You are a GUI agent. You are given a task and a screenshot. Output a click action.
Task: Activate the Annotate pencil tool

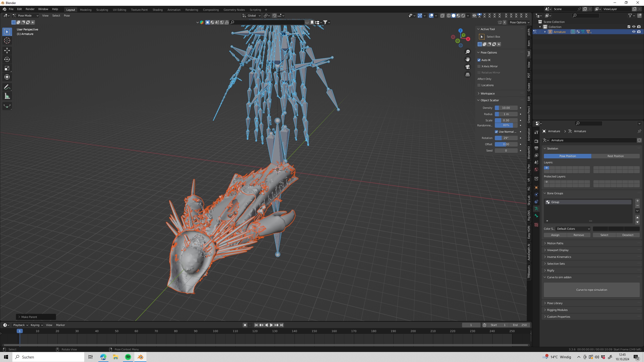[7, 87]
